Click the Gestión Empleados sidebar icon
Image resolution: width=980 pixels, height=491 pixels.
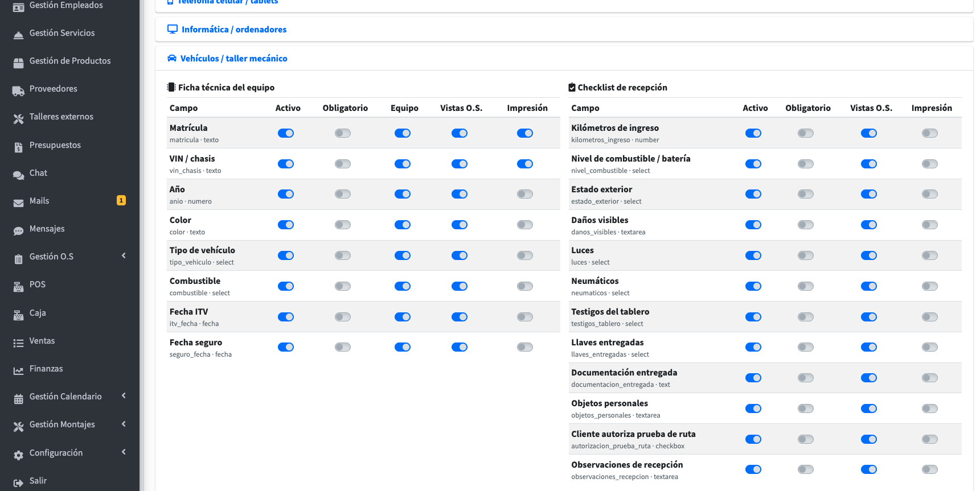[18, 7]
